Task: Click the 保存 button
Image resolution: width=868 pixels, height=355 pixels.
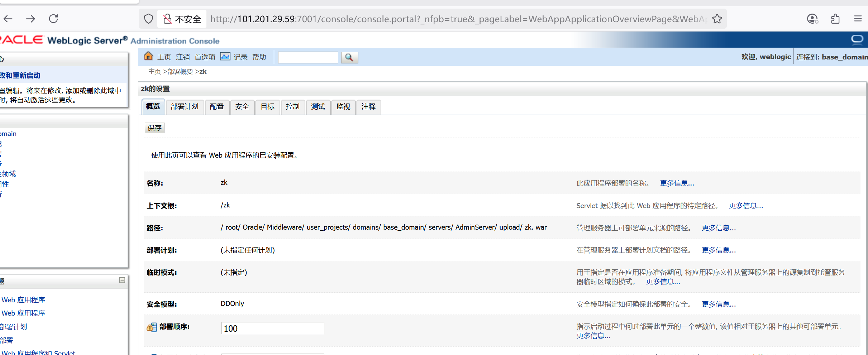Action: [x=154, y=128]
